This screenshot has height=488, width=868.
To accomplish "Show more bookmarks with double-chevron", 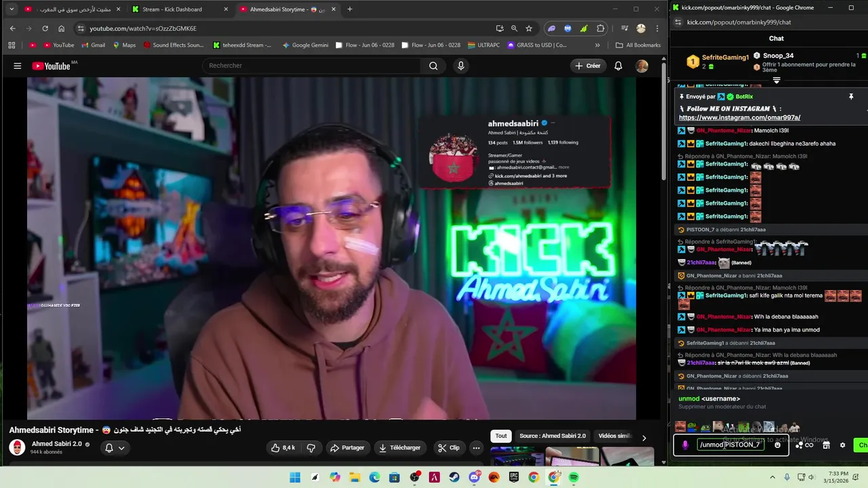I will [x=597, y=45].
